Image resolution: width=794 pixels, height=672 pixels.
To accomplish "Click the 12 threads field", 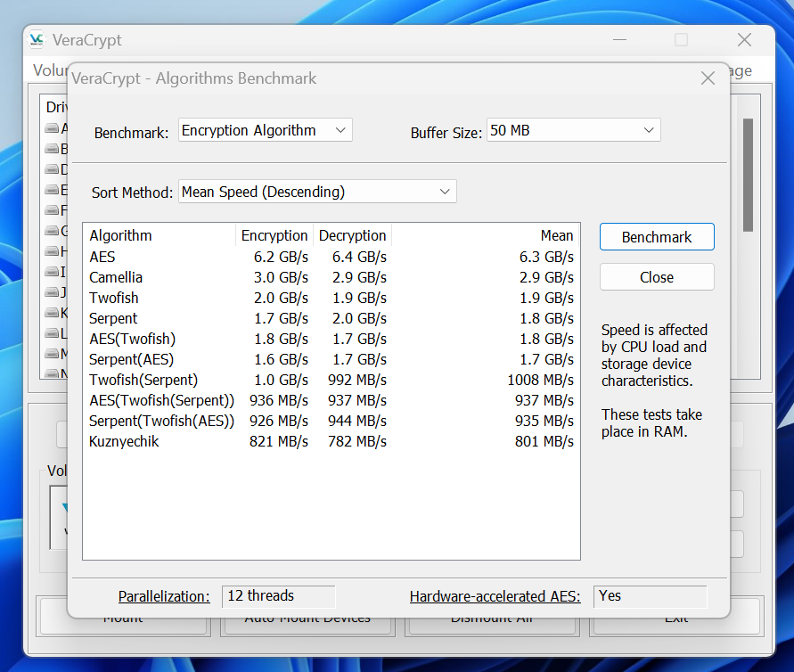I will pyautogui.click(x=279, y=596).
